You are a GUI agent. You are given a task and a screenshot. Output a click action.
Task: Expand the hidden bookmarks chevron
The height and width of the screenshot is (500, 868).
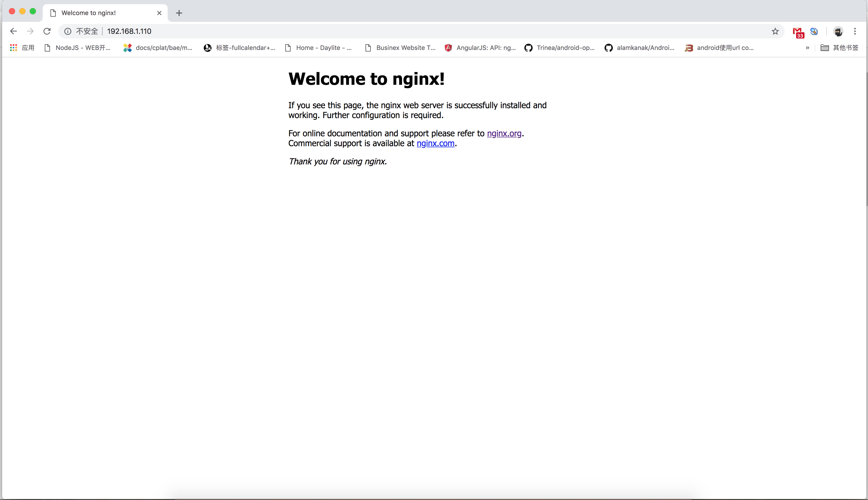pyautogui.click(x=807, y=48)
